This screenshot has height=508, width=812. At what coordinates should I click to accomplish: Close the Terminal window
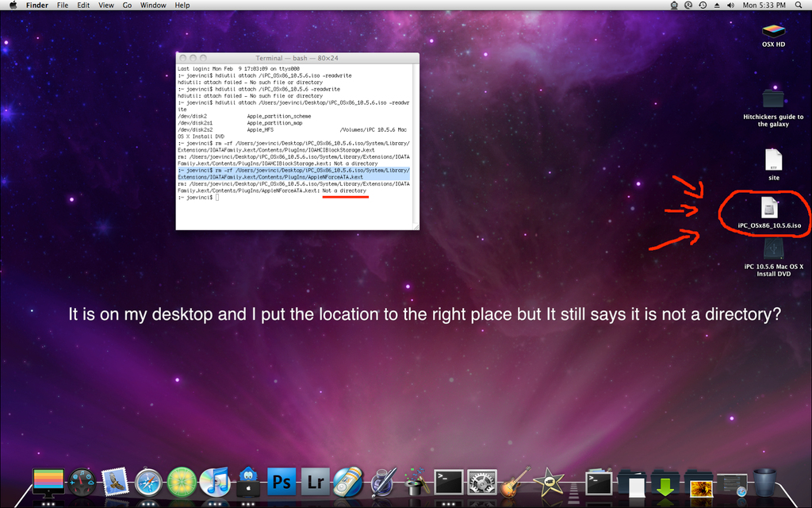[183, 58]
